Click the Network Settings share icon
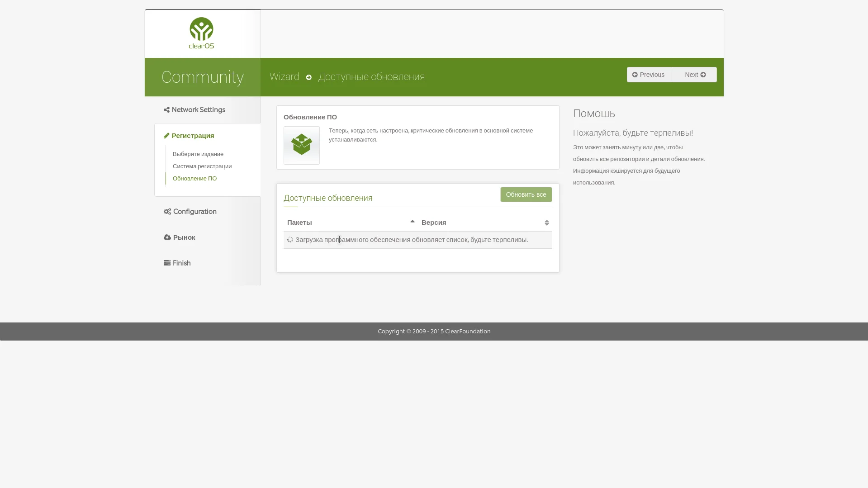The width and height of the screenshot is (868, 488). click(166, 110)
